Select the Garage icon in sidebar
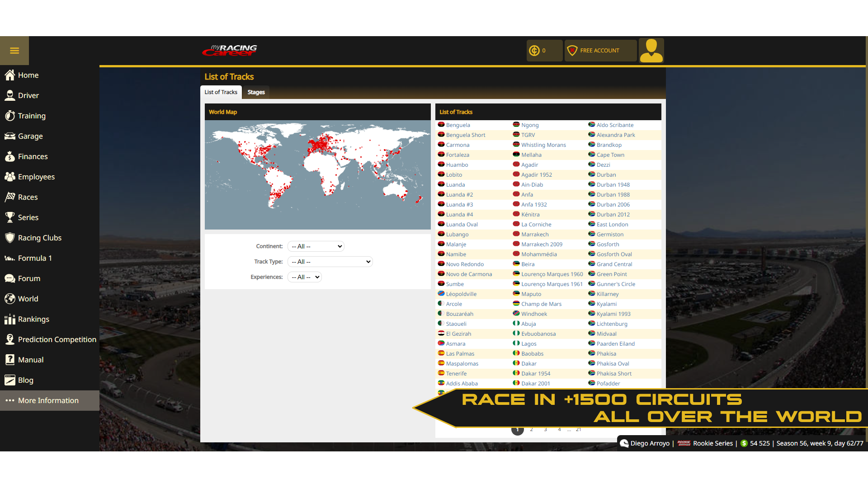This screenshot has width=868, height=488. point(10,136)
